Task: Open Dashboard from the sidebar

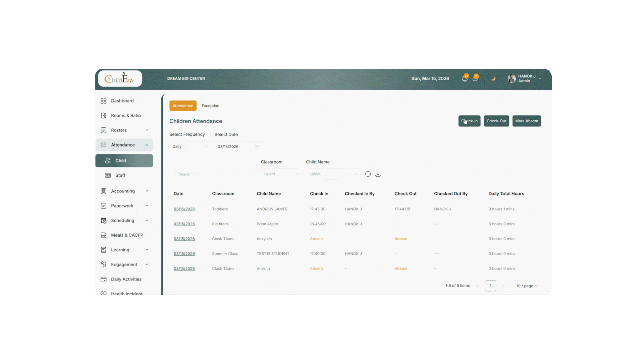Action: (122, 101)
